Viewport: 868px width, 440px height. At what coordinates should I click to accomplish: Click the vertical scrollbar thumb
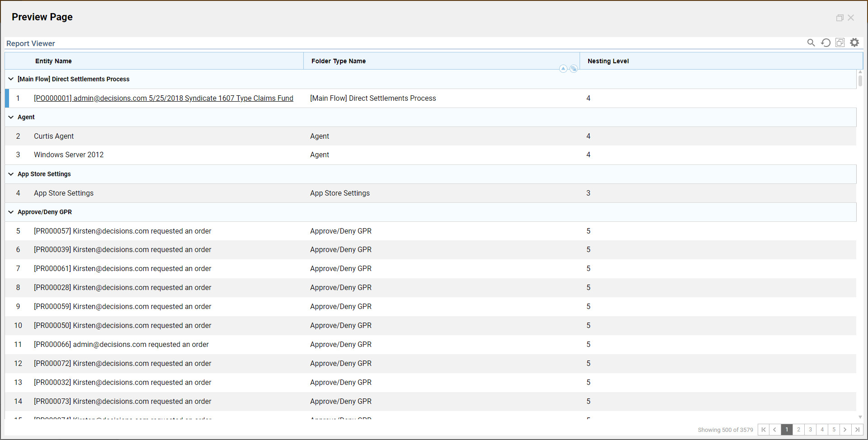coord(860,80)
